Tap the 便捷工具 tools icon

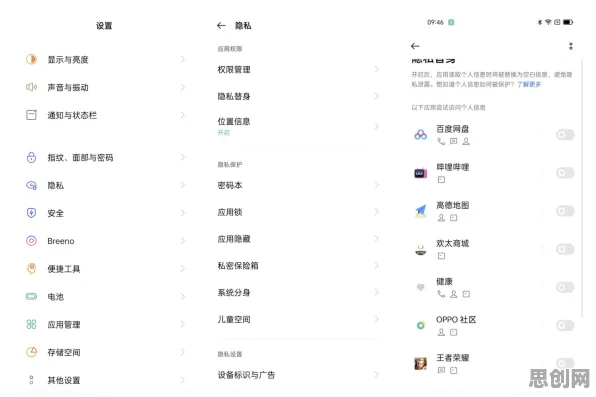[x=32, y=268]
